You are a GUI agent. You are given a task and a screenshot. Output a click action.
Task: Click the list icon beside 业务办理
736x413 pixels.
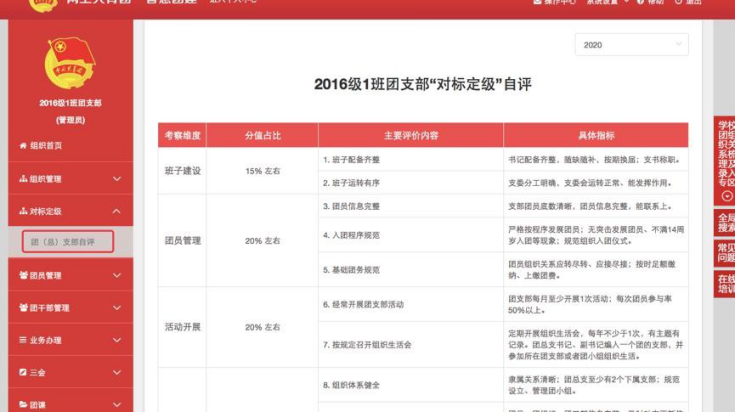[x=23, y=340]
